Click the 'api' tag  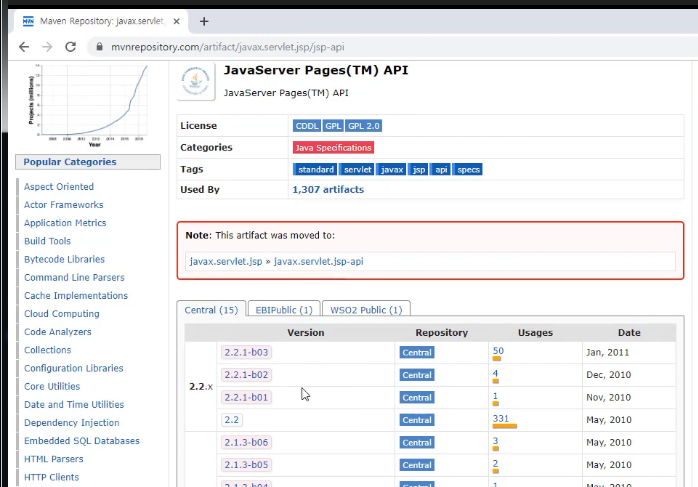point(441,170)
